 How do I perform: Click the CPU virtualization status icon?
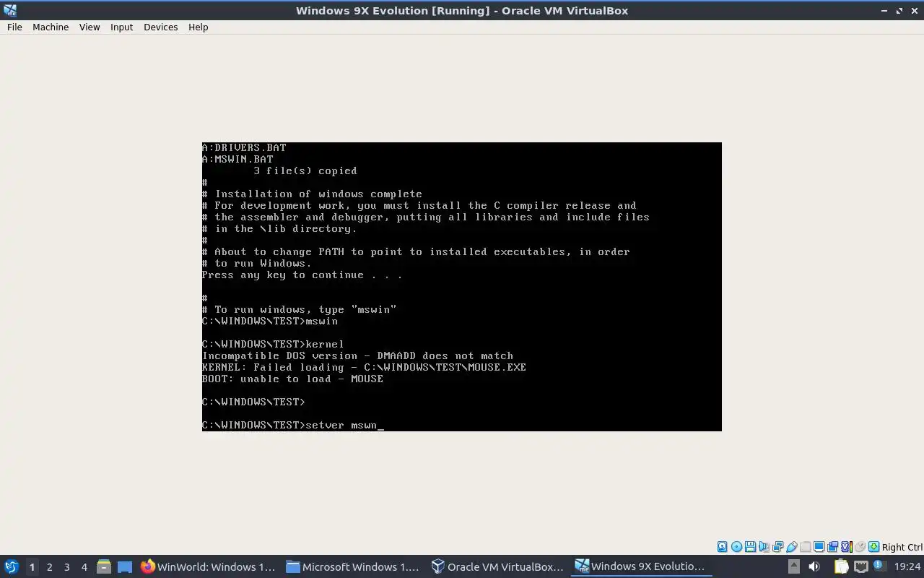847,547
